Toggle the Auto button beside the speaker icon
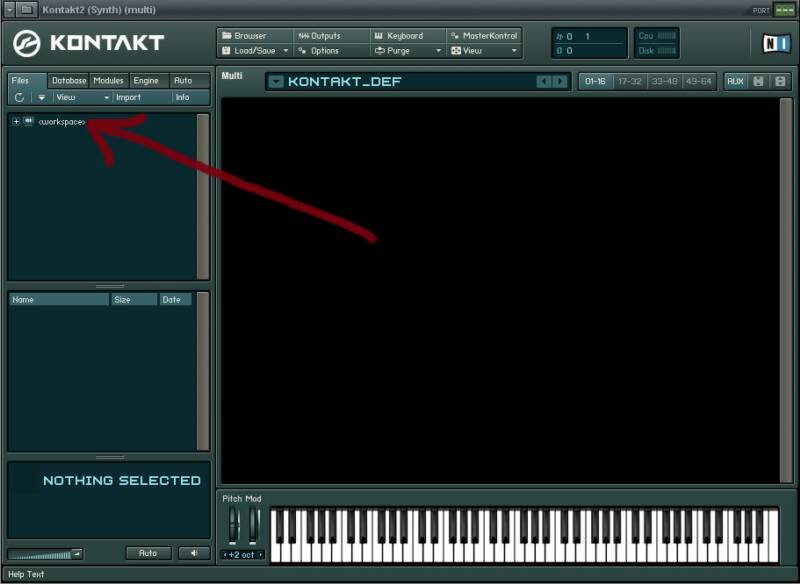The height and width of the screenshot is (584, 800). click(148, 553)
